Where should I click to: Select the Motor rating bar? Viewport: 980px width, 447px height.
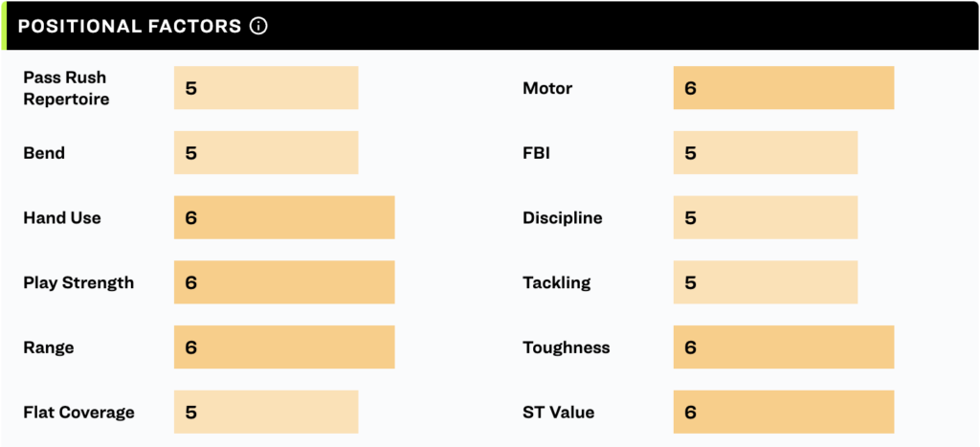[784, 87]
